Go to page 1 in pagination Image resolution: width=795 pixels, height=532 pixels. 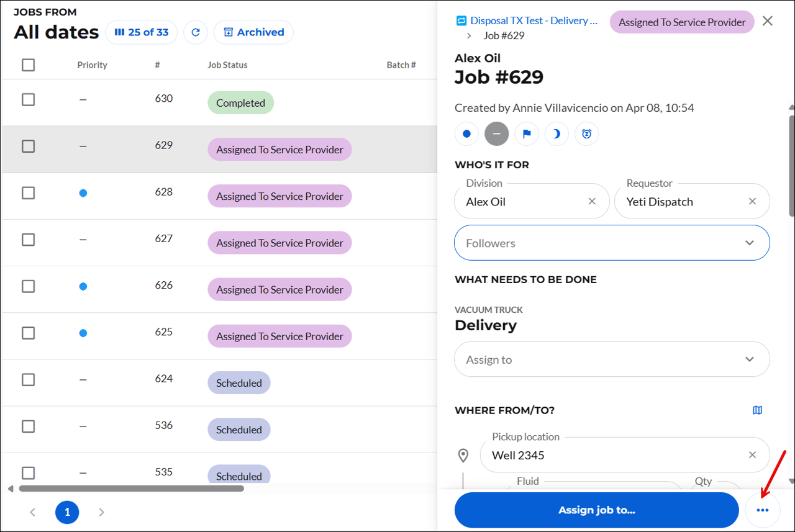coord(67,513)
